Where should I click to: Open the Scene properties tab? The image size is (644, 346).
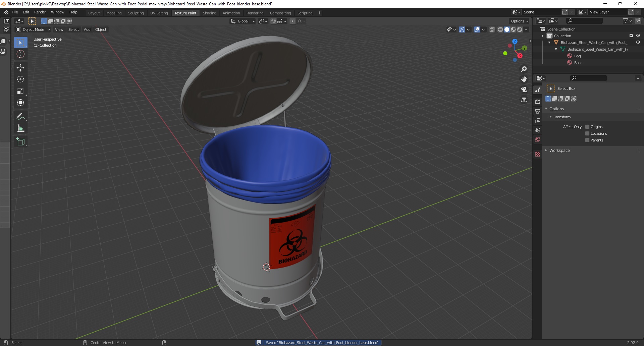point(538,130)
